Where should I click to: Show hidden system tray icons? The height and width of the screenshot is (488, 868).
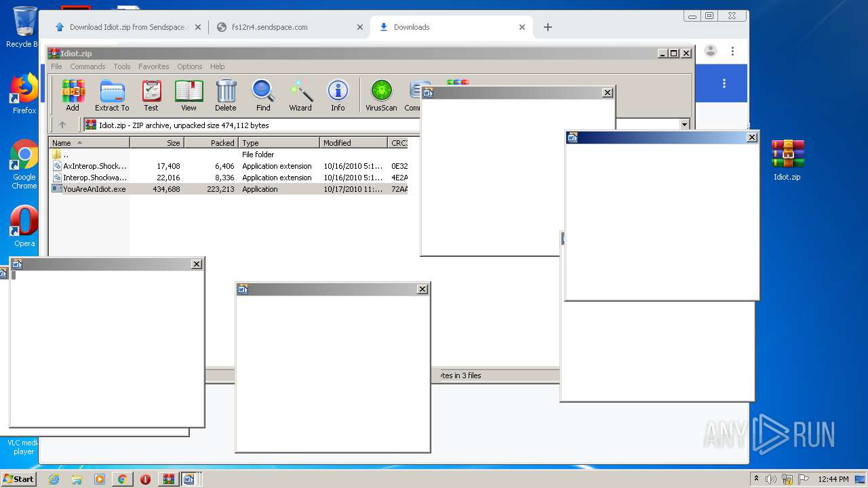tap(756, 479)
